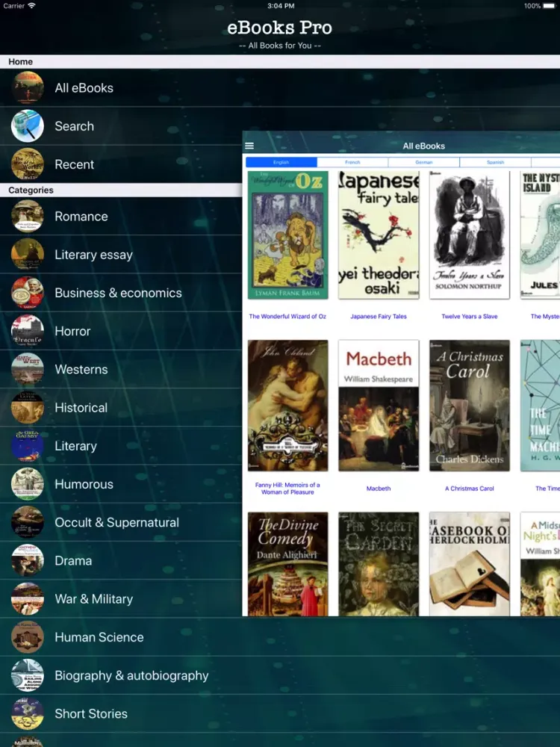Tap the Search magnifier folder icon
Viewport: 560px width, 747px height.
pos(28,125)
